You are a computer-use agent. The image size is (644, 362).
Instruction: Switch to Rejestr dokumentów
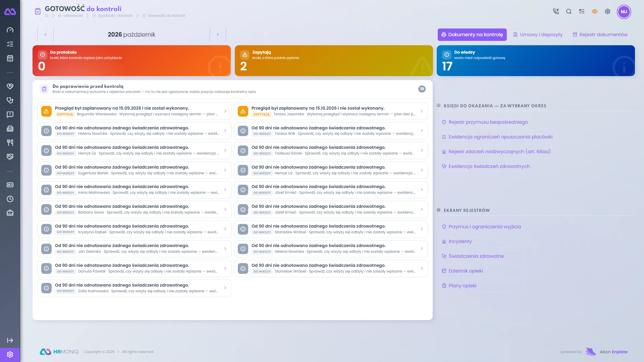[x=600, y=35]
